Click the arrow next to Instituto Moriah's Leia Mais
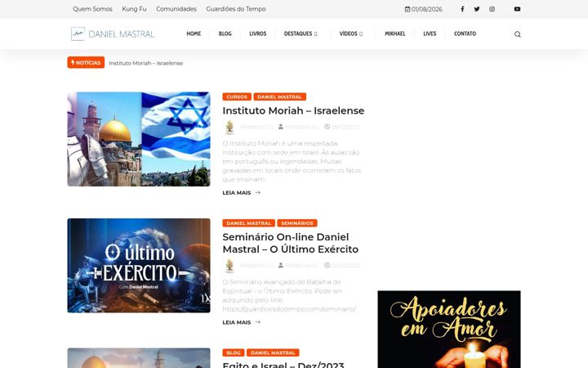 pos(257,193)
